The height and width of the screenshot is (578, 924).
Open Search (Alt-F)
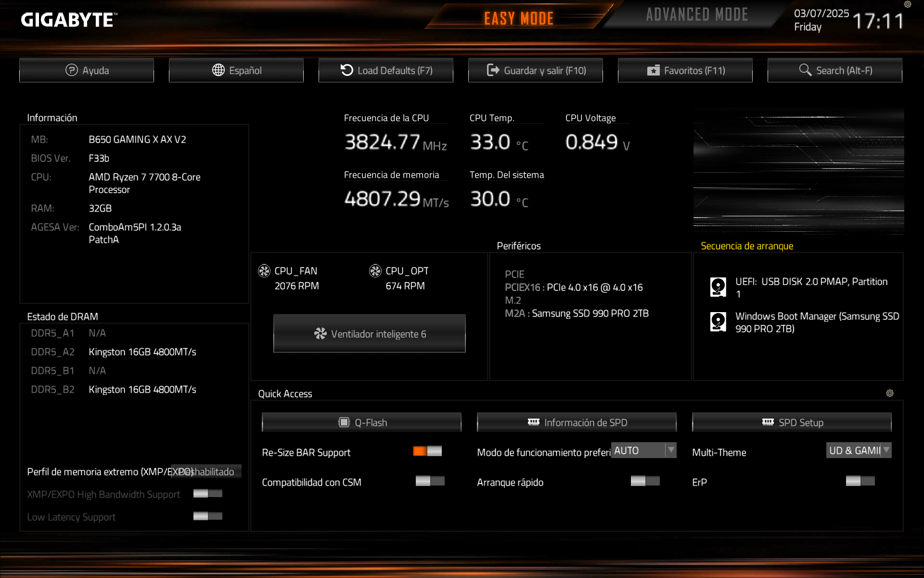(x=835, y=70)
